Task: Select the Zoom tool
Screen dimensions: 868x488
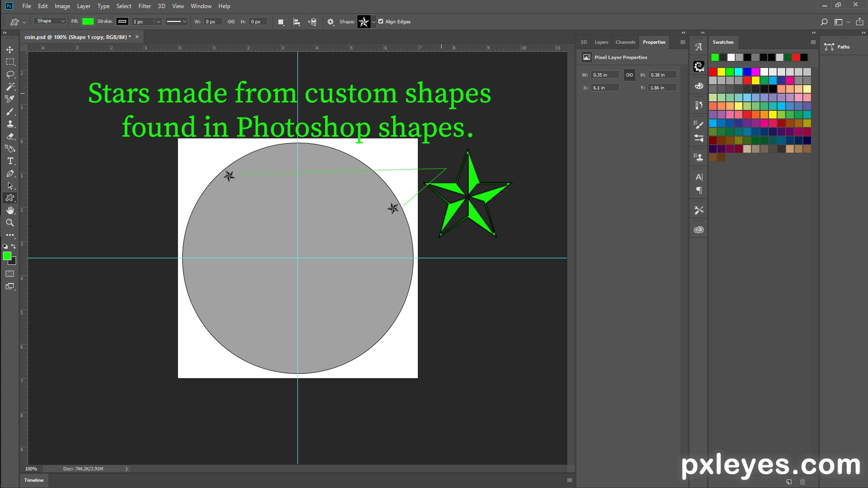Action: [10, 223]
